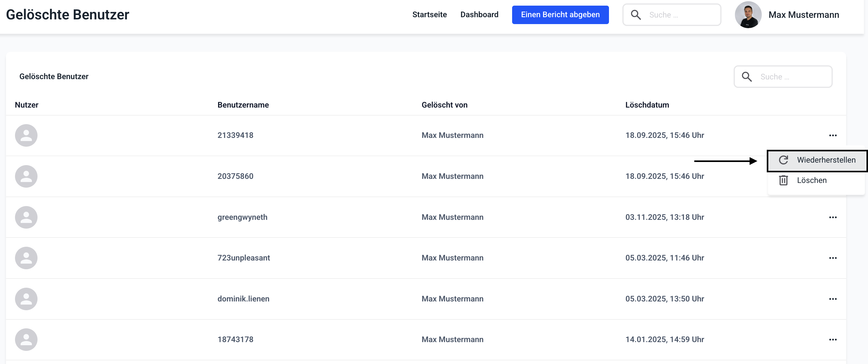Screen dimensions: 868x364
Task: Click the Löschen trash bin icon
Action: (x=783, y=180)
